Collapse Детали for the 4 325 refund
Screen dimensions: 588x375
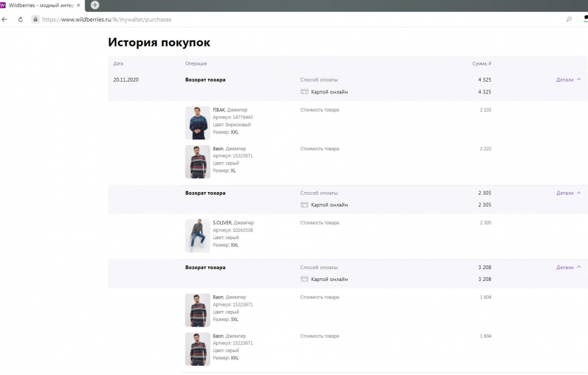tap(568, 80)
